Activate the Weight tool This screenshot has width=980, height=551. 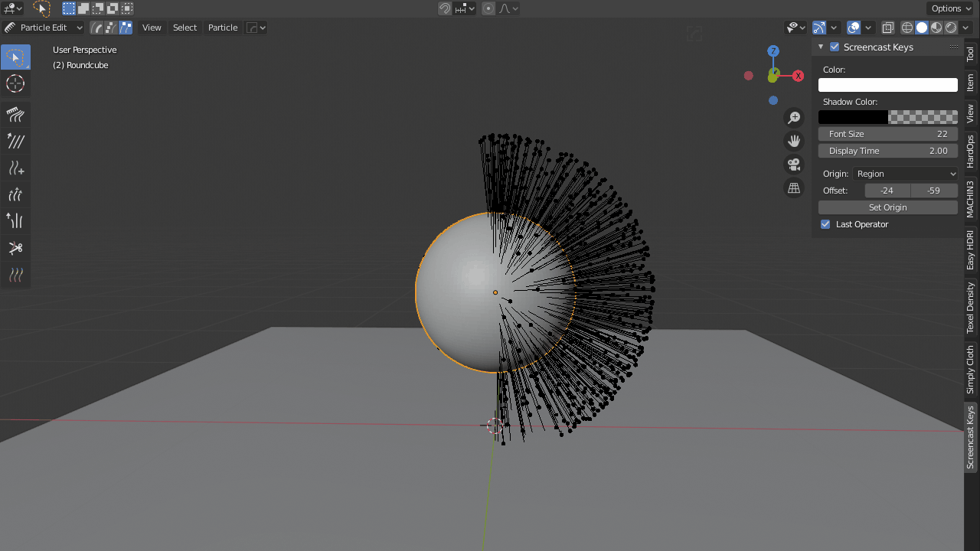pyautogui.click(x=15, y=274)
